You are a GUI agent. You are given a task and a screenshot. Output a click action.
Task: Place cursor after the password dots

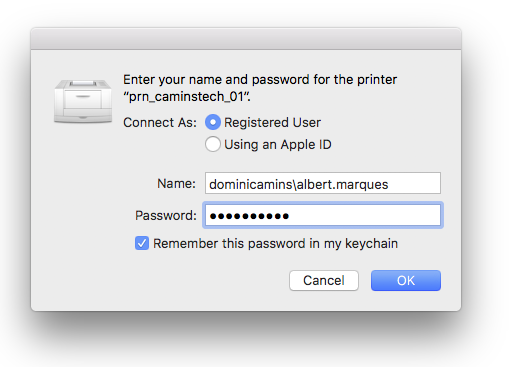click(x=290, y=216)
